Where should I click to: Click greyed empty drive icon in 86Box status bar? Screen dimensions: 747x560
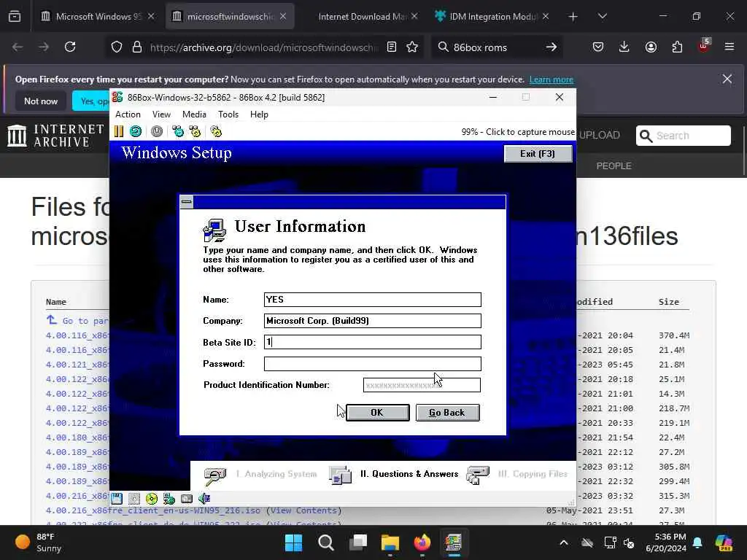click(x=134, y=499)
